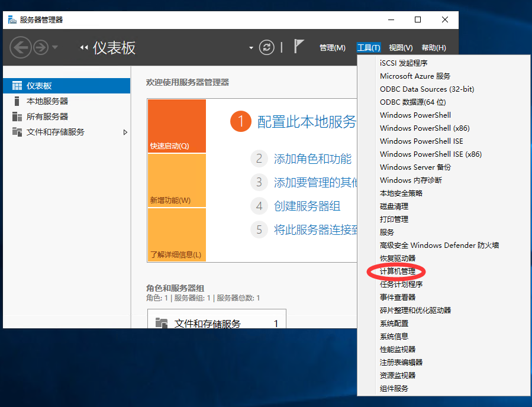The image size is (532, 407).
Task: Click the 仪表板 breadcrumb title
Action: pyautogui.click(x=114, y=48)
